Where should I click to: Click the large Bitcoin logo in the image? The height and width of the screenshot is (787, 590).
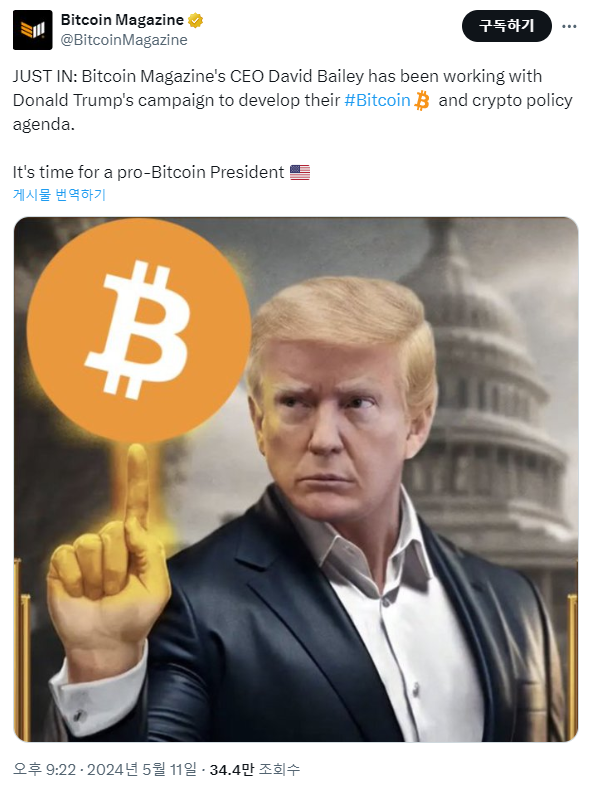coord(139,331)
